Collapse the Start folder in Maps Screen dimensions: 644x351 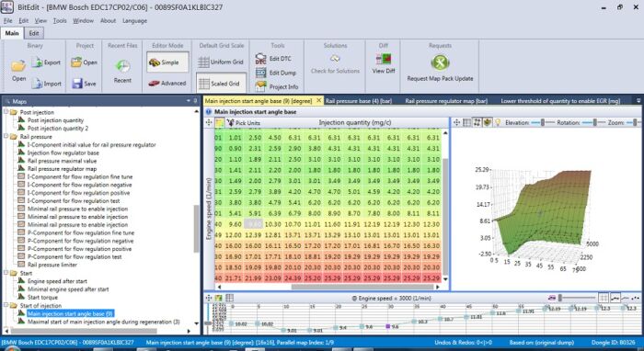pyautogui.click(x=6, y=273)
